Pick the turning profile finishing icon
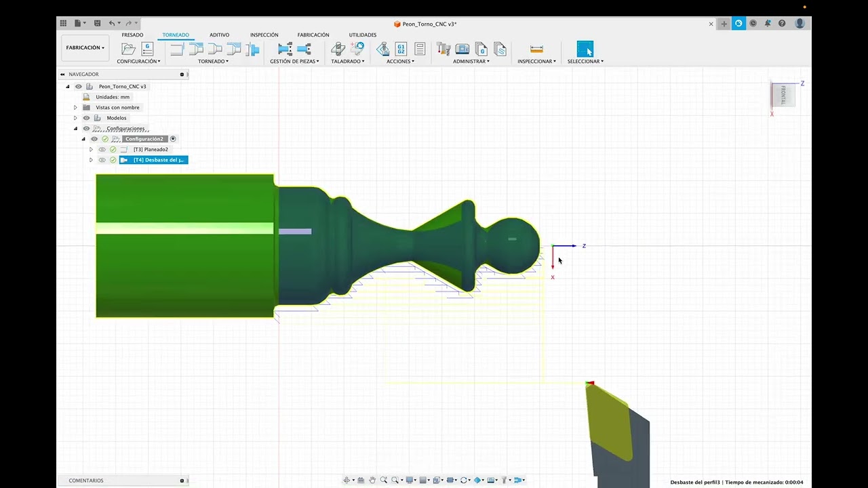Viewport: 868px width, 488px height. pyautogui.click(x=215, y=49)
